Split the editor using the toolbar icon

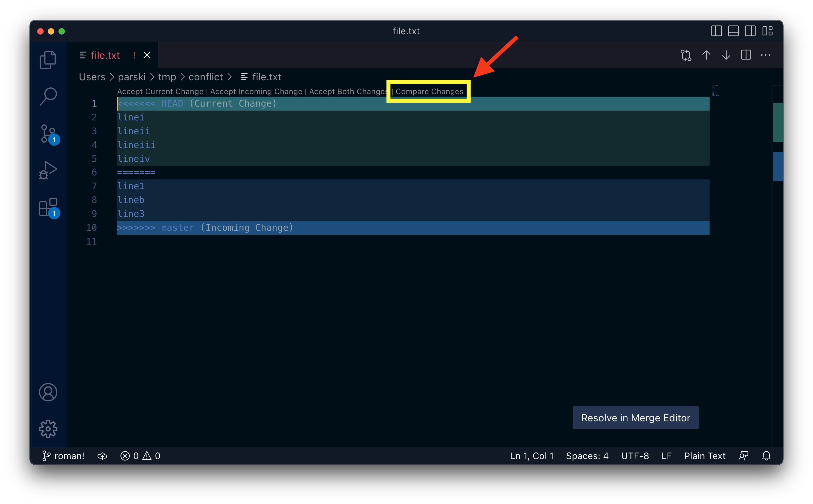[x=746, y=55]
